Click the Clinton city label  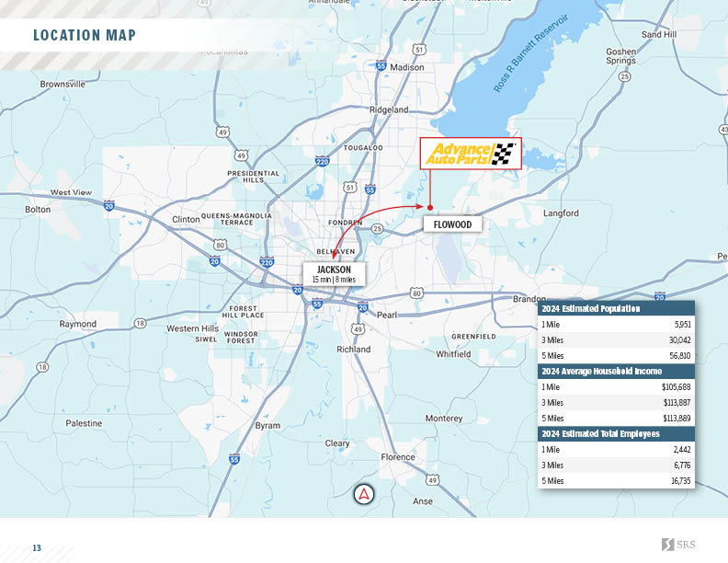186,219
